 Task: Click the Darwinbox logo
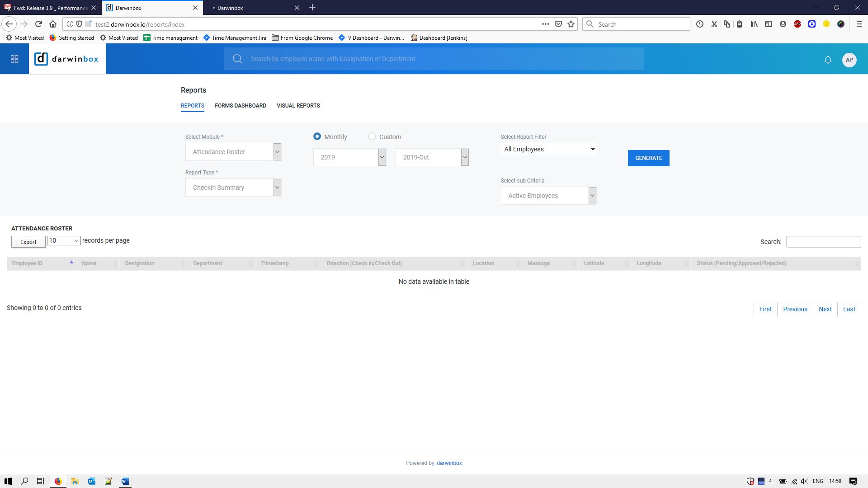[67, 59]
